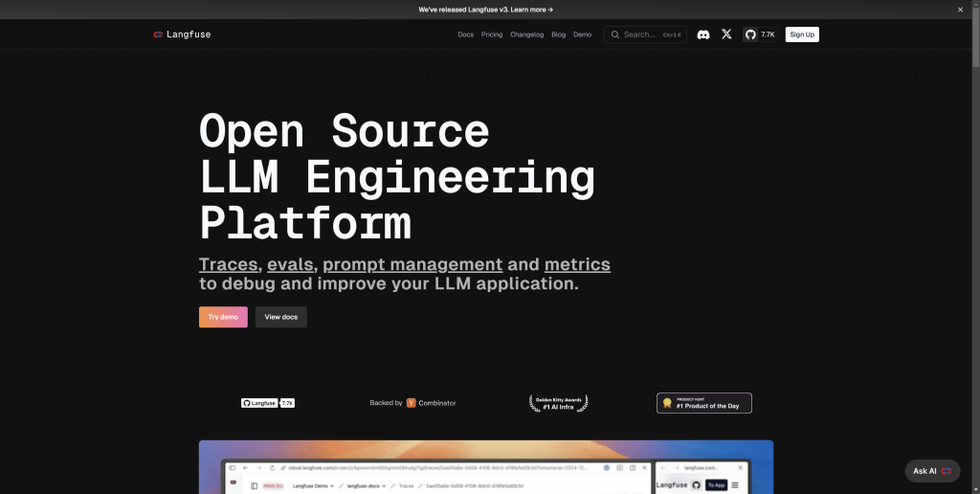Click the View docs button
This screenshot has width=980, height=494.
pos(281,317)
